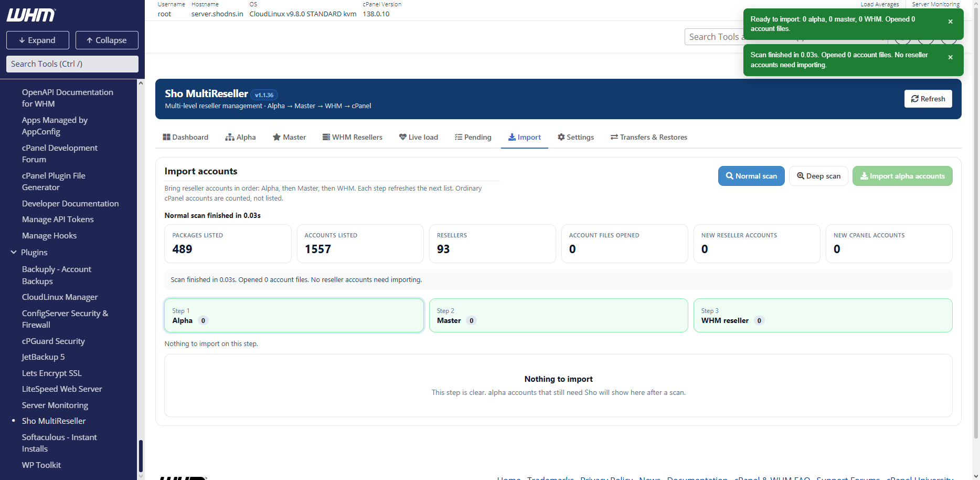Viewport: 980px width, 480px height.
Task: Click the Refresh button in Sho MultiReseller header
Action: 928,99
